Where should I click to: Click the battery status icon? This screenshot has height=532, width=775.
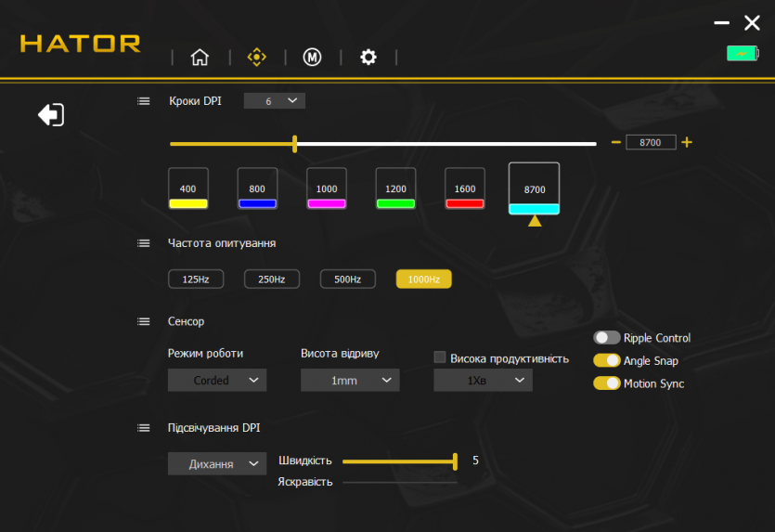[x=742, y=54]
